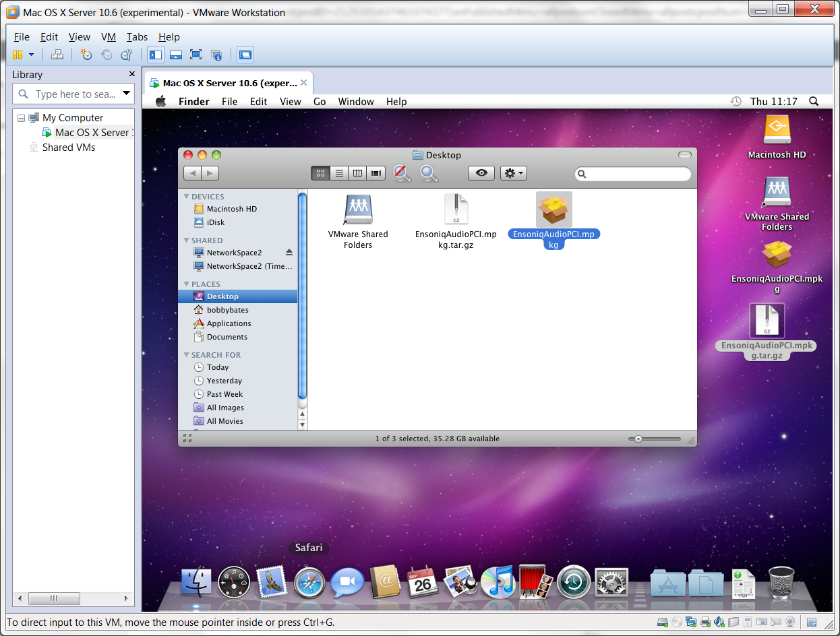Switch Finder to list view
840x636 pixels.
click(x=339, y=173)
